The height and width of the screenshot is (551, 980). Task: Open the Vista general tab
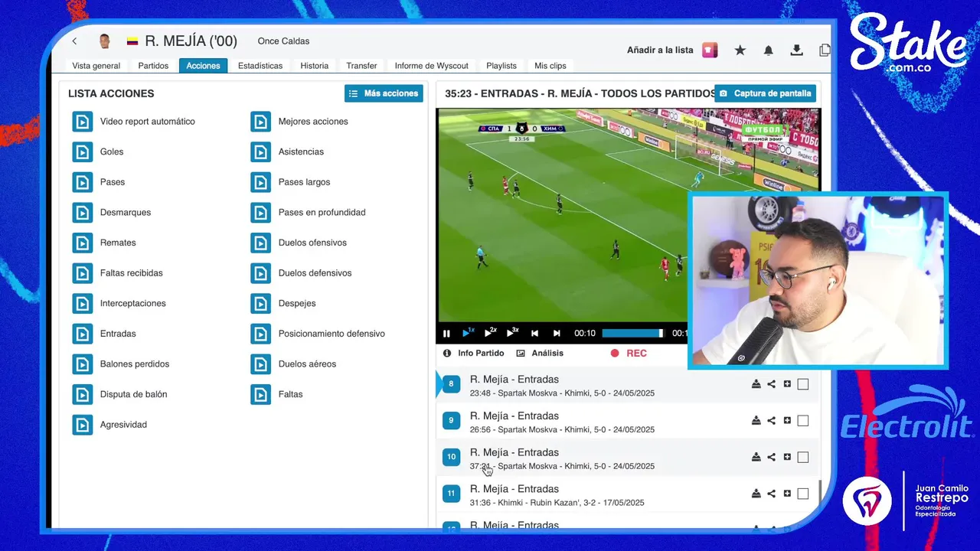(x=96, y=66)
